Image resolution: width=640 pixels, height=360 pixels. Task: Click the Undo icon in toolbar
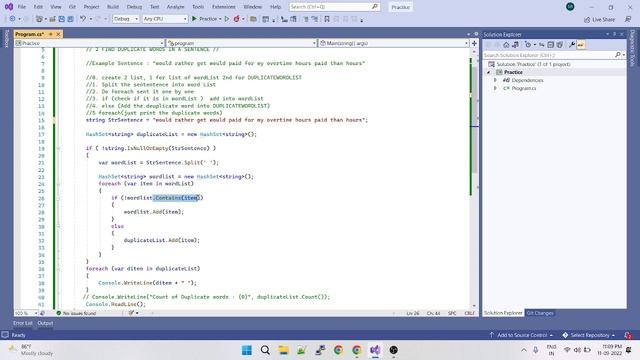tap(83, 19)
